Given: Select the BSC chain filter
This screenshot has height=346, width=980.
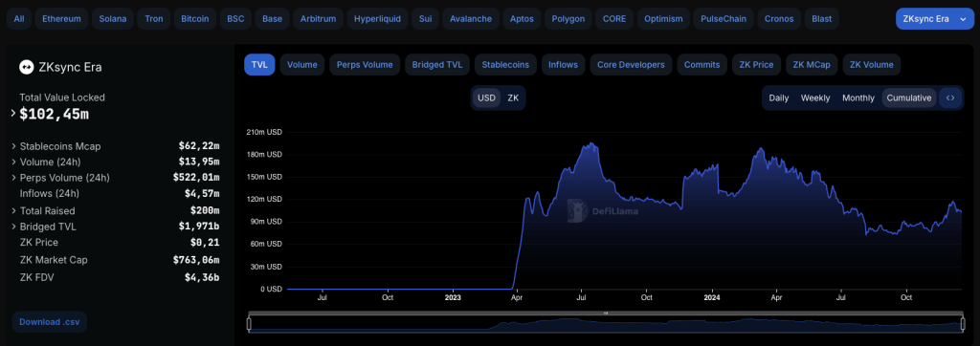Looking at the screenshot, I should click(236, 19).
